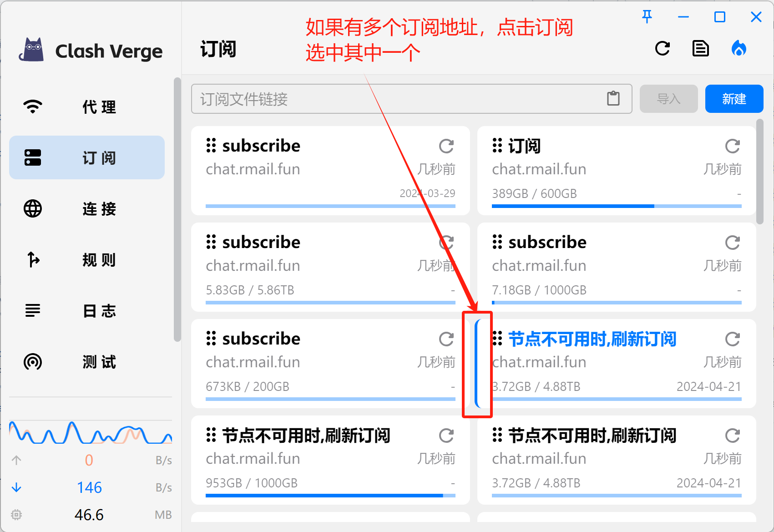This screenshot has width=774, height=532.
Task: Refresh the subscribe card with 673KB / 200GB
Action: tap(446, 339)
